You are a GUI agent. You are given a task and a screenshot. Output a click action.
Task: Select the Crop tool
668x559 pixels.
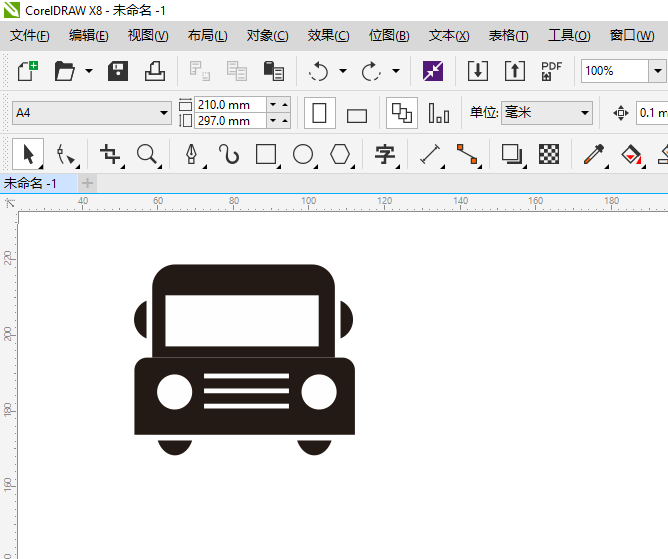click(x=110, y=154)
